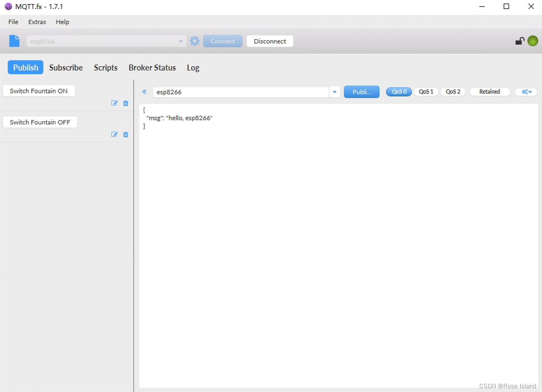Edit the Switch Fountain OFF script
The width and height of the screenshot is (542, 392).
(x=114, y=134)
